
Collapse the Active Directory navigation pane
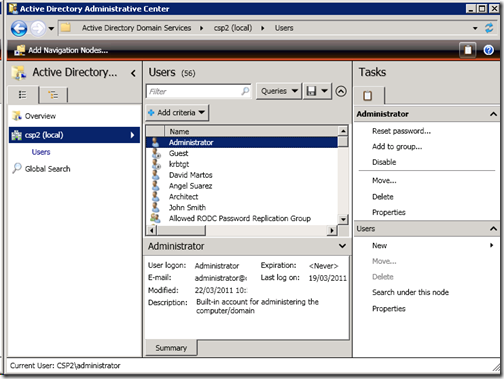pyautogui.click(x=133, y=73)
